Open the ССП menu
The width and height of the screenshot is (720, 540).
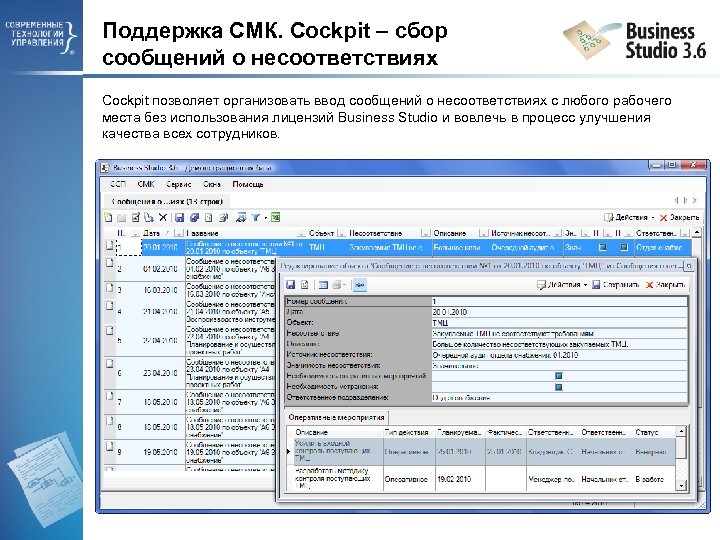(118, 184)
